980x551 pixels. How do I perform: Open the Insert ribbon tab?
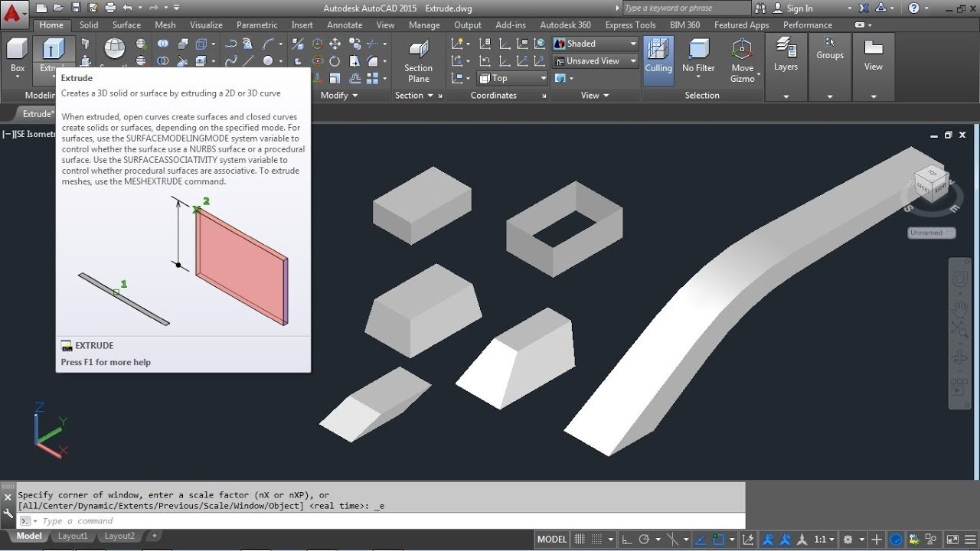302,25
